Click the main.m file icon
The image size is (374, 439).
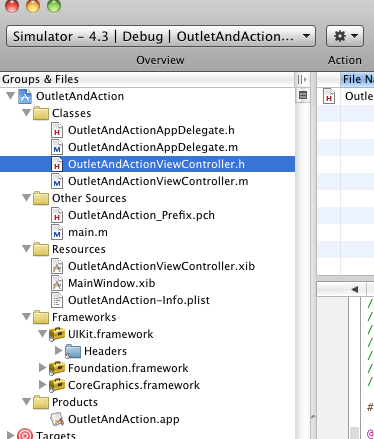57,232
